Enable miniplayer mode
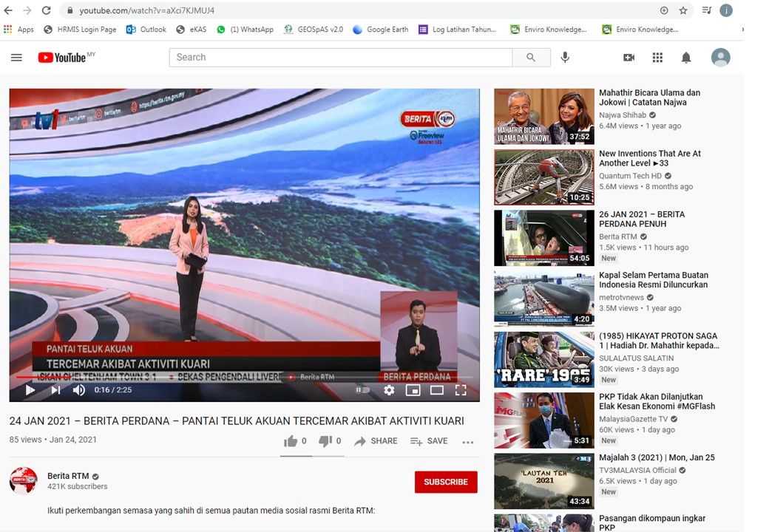769x532 pixels. coord(413,390)
